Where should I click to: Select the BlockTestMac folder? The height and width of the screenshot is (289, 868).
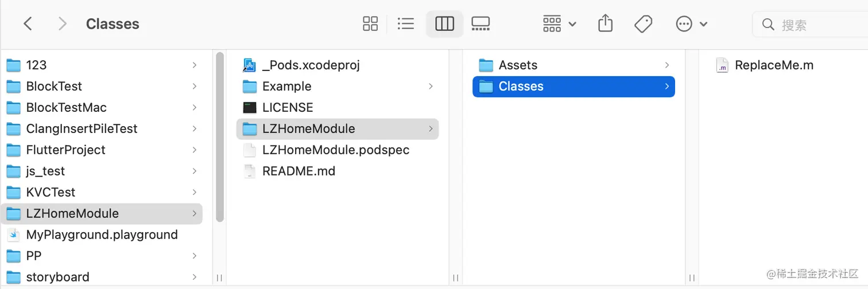(102, 107)
